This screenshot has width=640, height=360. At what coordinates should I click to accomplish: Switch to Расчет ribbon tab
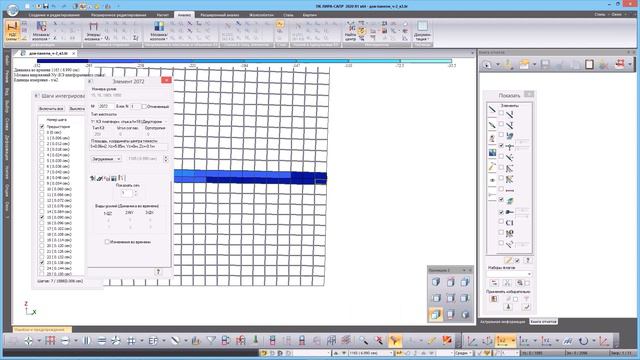tap(162, 15)
